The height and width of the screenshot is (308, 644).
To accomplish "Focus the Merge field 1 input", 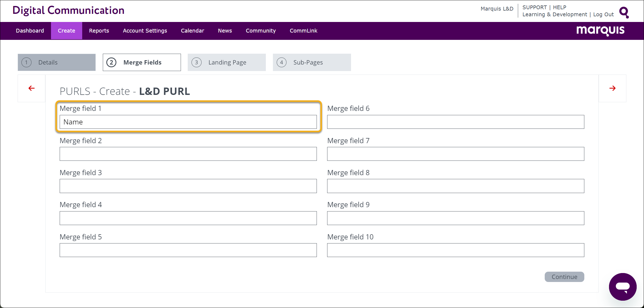I will coord(188,122).
